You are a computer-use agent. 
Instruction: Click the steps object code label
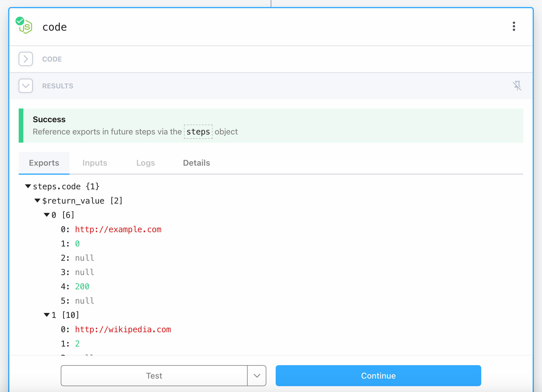tap(198, 132)
